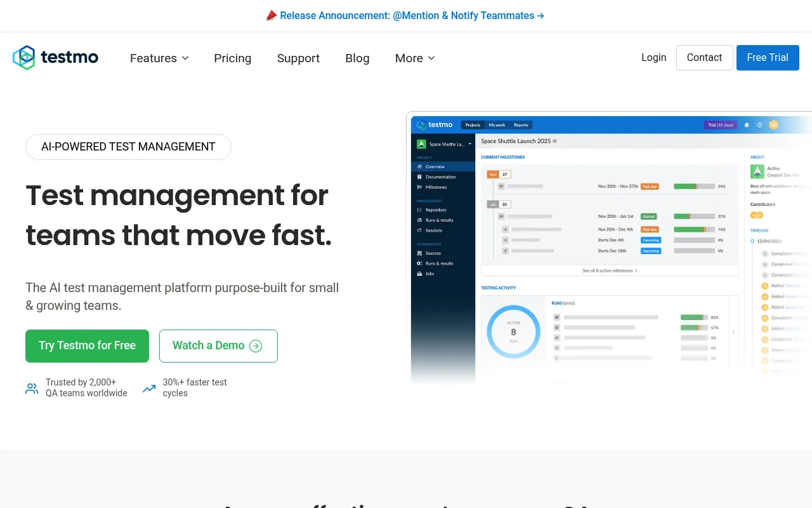Click the people icon beside Trusted by 2,000+

tap(32, 389)
